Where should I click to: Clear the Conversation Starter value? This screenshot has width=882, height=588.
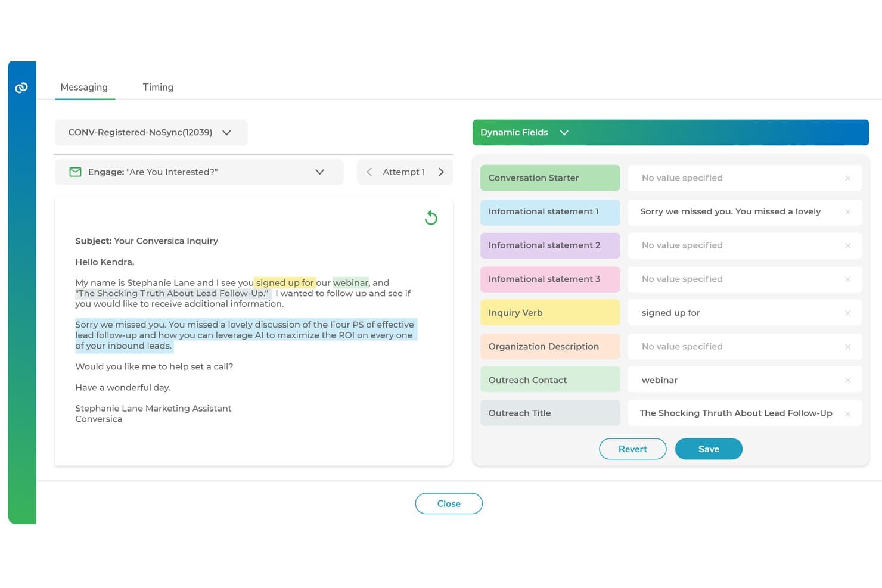tap(847, 178)
